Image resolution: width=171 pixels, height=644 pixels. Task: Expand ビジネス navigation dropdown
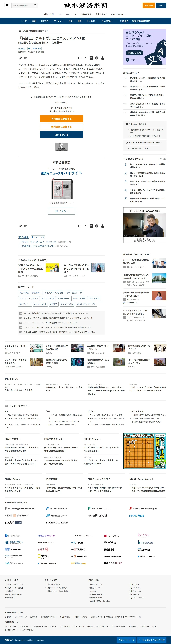tap(46, 21)
